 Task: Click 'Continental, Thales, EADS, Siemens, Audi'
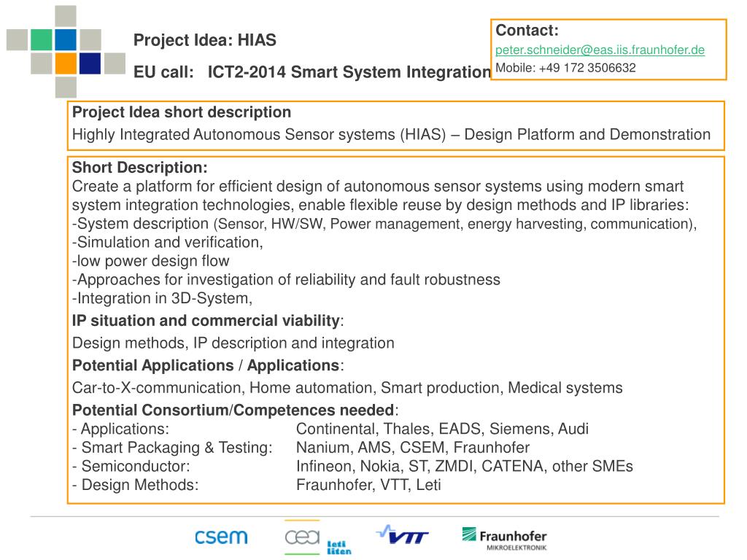click(442, 429)
